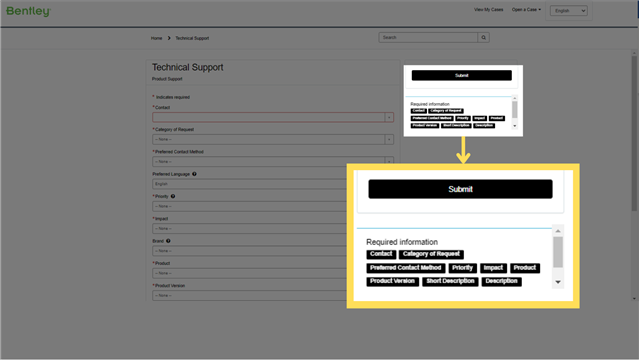Click the search magnifier icon

[x=483, y=38]
